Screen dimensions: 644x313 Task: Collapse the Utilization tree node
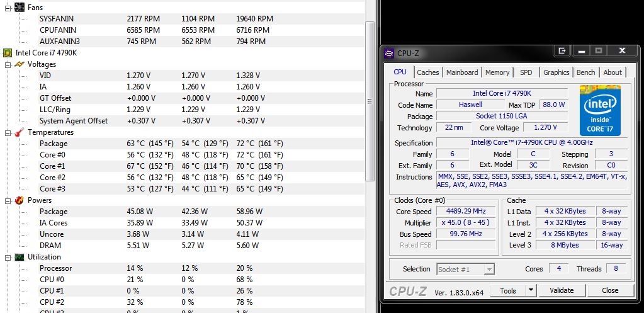pos(8,258)
